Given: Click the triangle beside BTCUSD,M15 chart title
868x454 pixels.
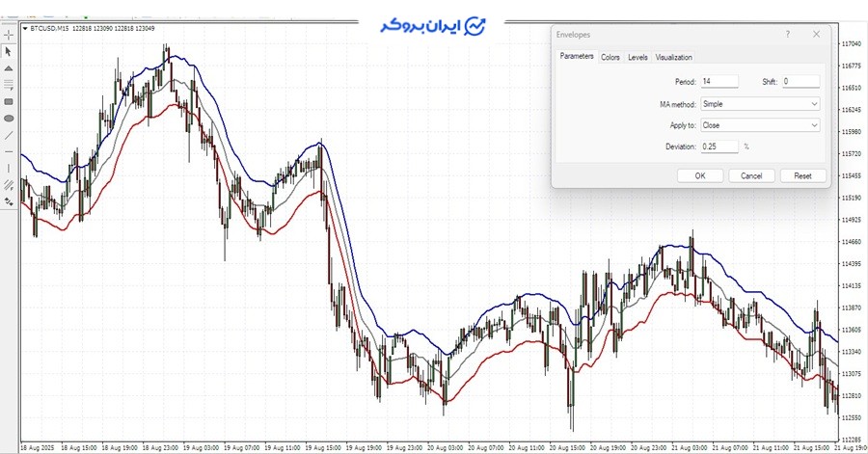Looking at the screenshot, I should [25, 29].
